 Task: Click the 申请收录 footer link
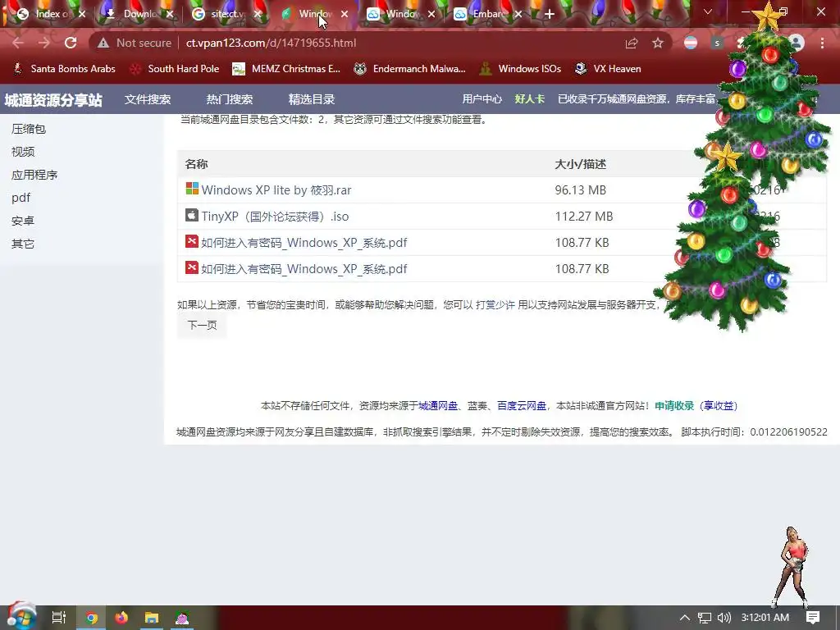point(674,406)
